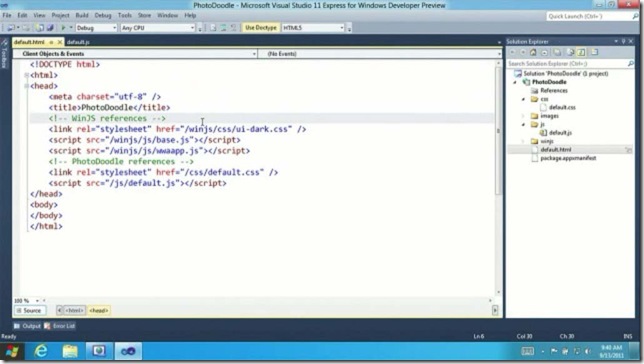
Task: Open the Edit menu
Action: [22, 15]
